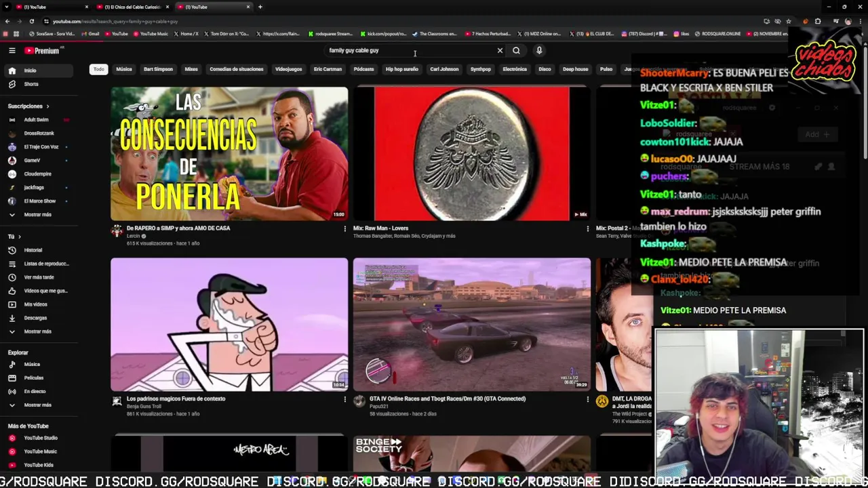Open YouTube Kids from sidebar
The width and height of the screenshot is (868, 488).
tap(39, 465)
